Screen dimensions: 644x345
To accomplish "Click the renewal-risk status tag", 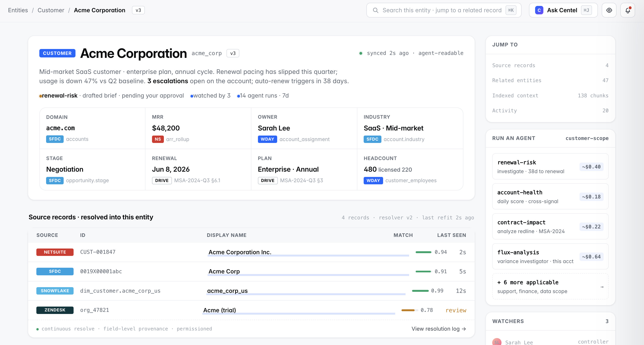I will click(x=59, y=96).
